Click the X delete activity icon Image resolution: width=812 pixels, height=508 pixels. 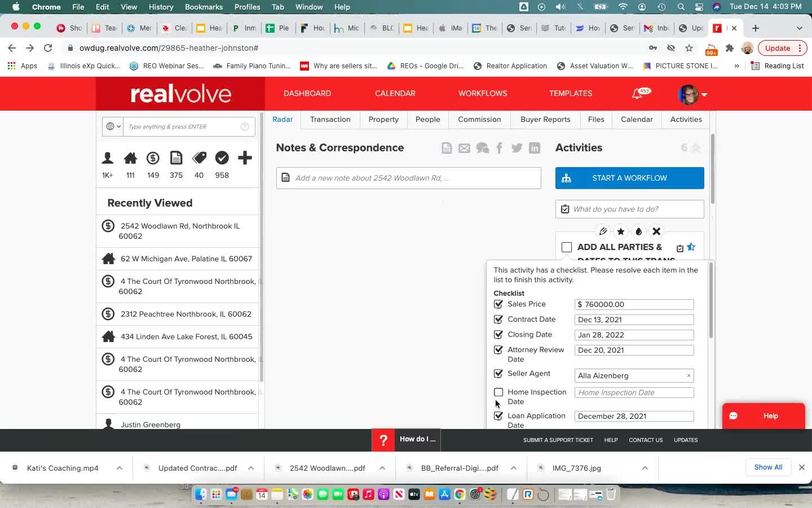(x=656, y=231)
